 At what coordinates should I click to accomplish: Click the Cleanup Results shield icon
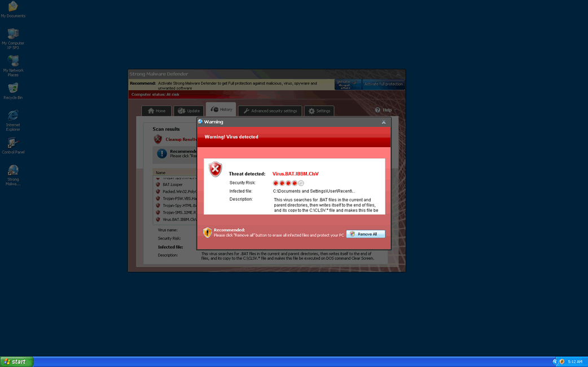point(158,139)
